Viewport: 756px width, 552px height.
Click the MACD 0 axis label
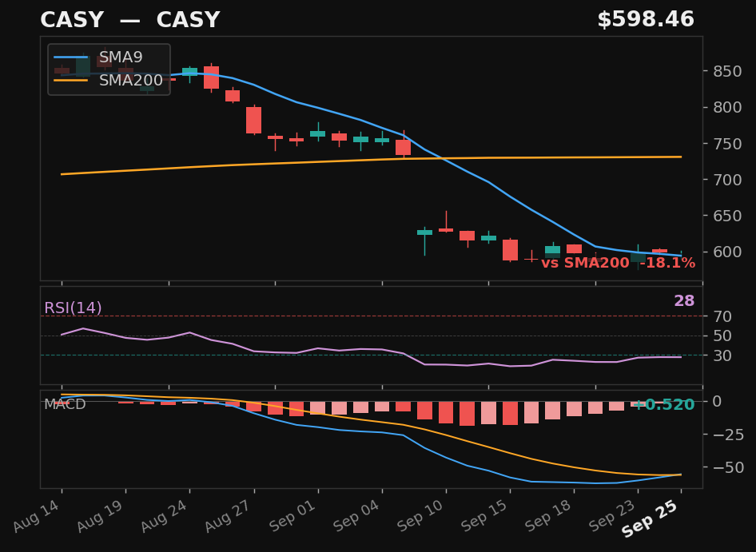(x=718, y=402)
